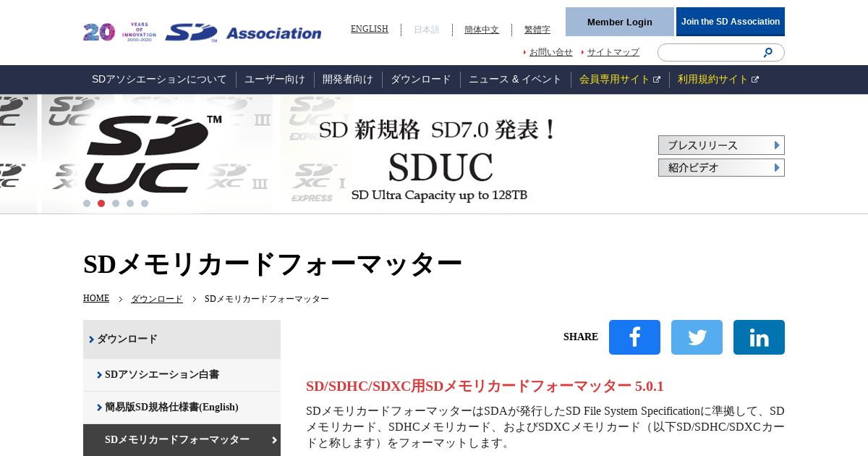Switch language to 繁體字

[537, 30]
